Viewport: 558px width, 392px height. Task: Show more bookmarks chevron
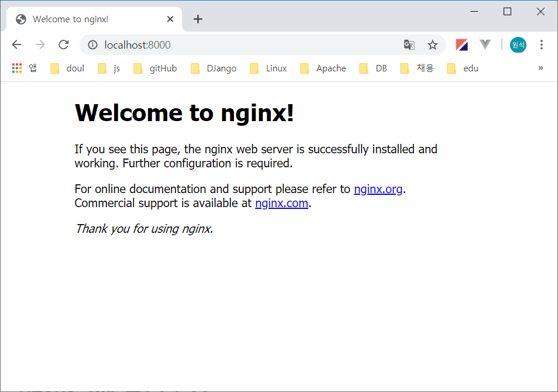(x=540, y=68)
